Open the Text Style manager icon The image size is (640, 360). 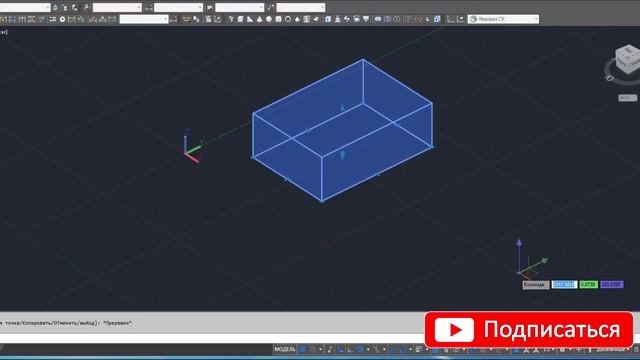pyautogui.click(x=87, y=7)
